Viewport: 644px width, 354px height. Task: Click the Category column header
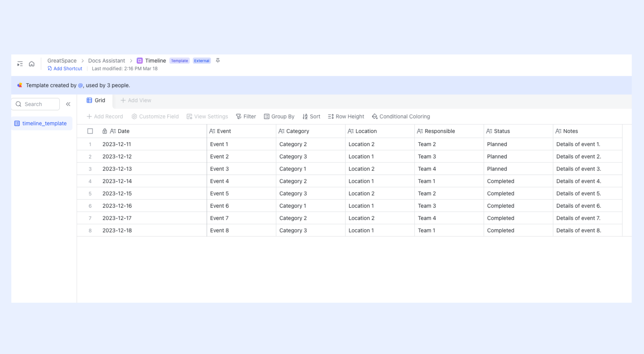click(311, 131)
